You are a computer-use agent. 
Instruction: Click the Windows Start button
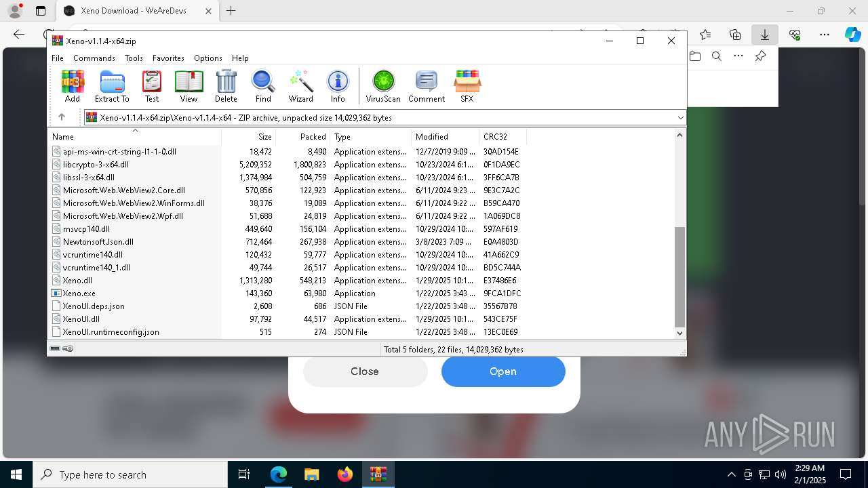[x=16, y=474]
